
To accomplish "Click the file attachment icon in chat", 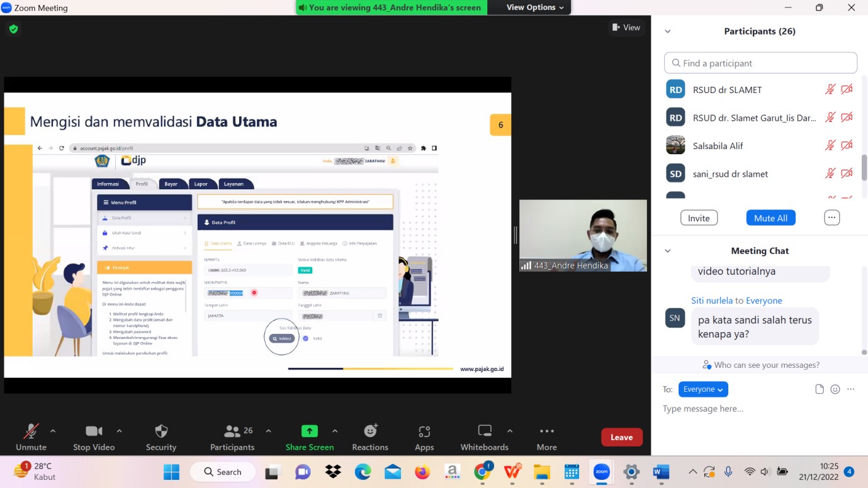I will [820, 389].
